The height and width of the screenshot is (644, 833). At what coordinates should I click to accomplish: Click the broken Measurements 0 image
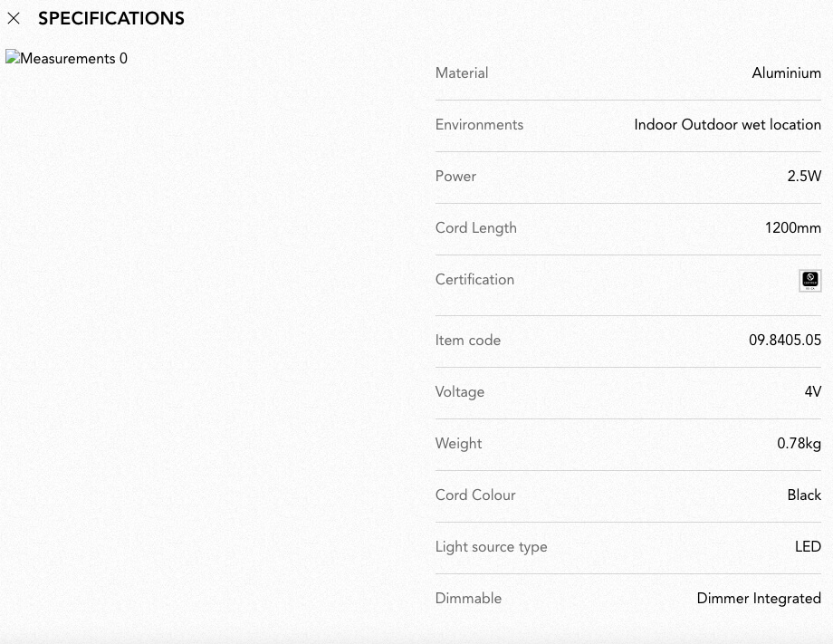pos(66,58)
